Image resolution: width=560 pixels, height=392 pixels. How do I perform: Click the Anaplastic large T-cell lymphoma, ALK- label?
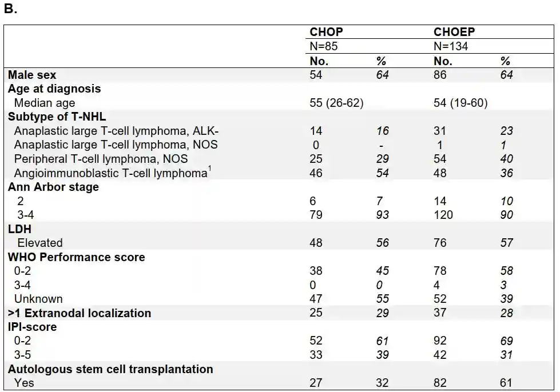(x=117, y=131)
